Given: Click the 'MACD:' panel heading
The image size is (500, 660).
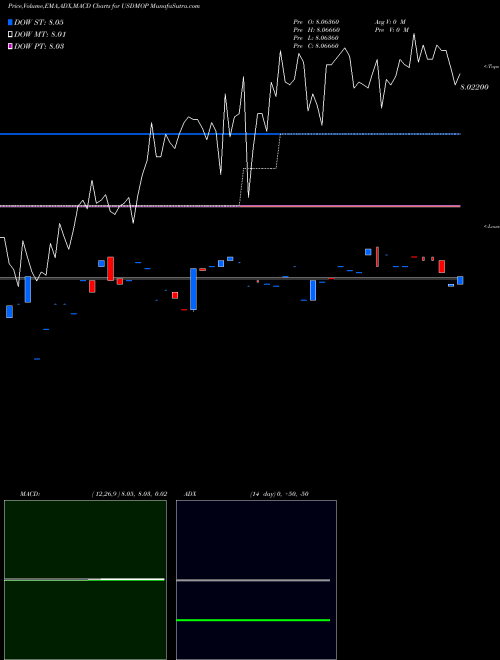Looking at the screenshot, I should 30,494.
